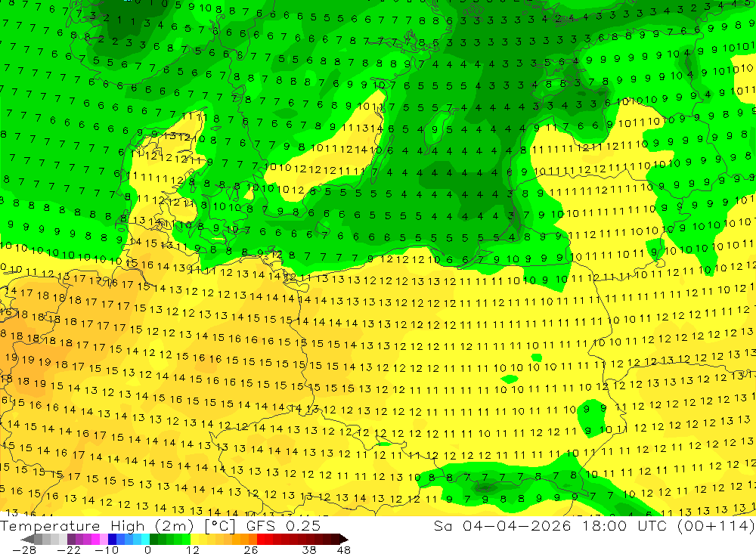Click the "12" legend value
Image resolution: width=756 pixels, height=554 pixels.
(x=192, y=549)
